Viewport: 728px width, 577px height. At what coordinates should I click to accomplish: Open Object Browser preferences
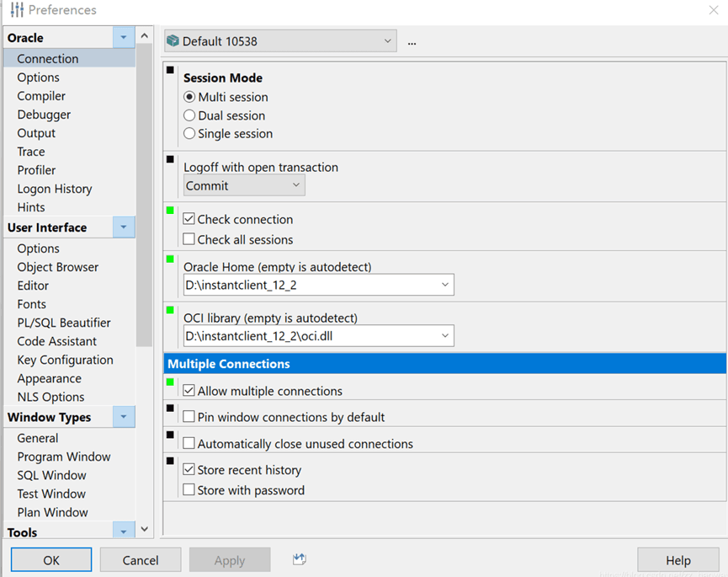58,267
